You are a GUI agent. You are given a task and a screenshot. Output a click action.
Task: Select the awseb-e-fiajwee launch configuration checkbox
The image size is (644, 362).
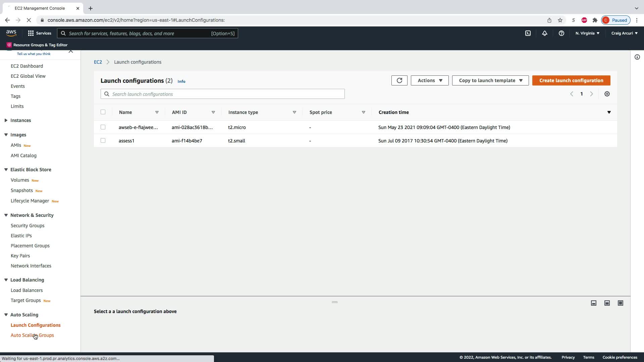point(103,127)
